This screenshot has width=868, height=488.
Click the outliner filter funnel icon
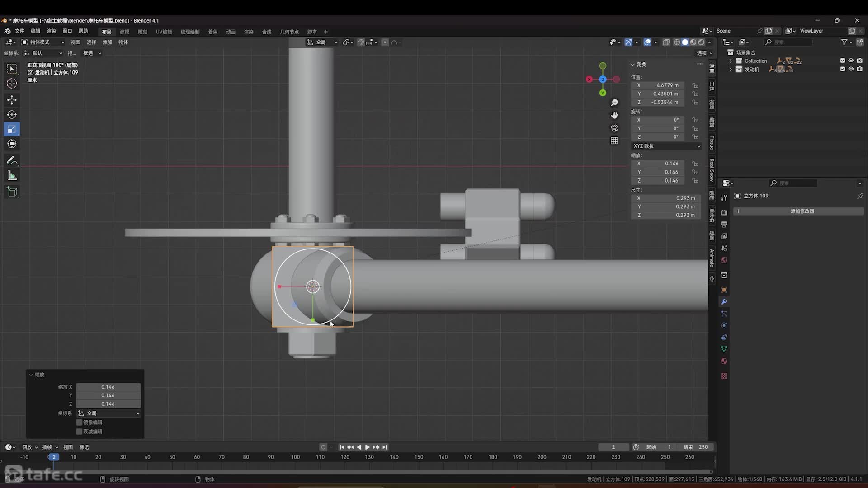[x=844, y=42]
